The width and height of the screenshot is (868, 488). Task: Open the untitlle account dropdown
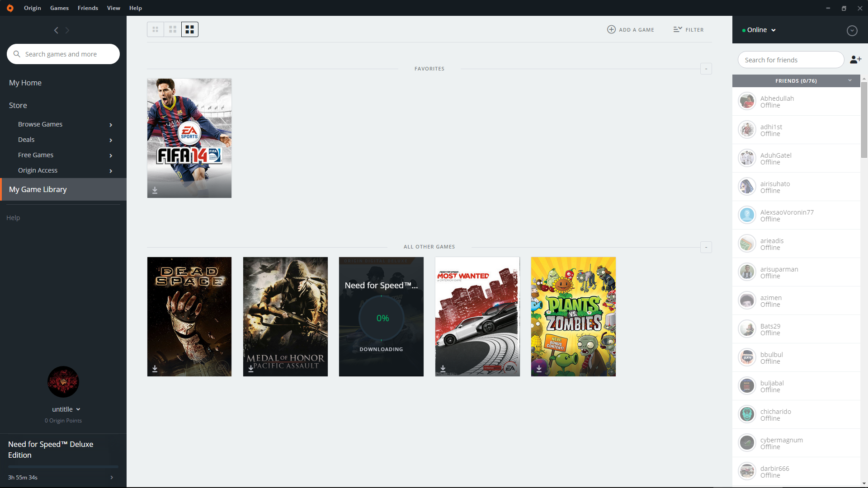coord(66,409)
